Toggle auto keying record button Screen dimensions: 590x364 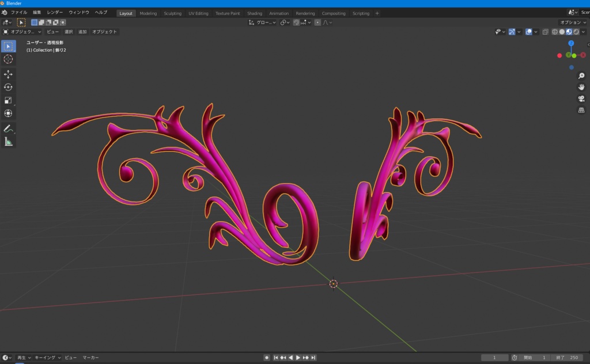(x=266, y=358)
